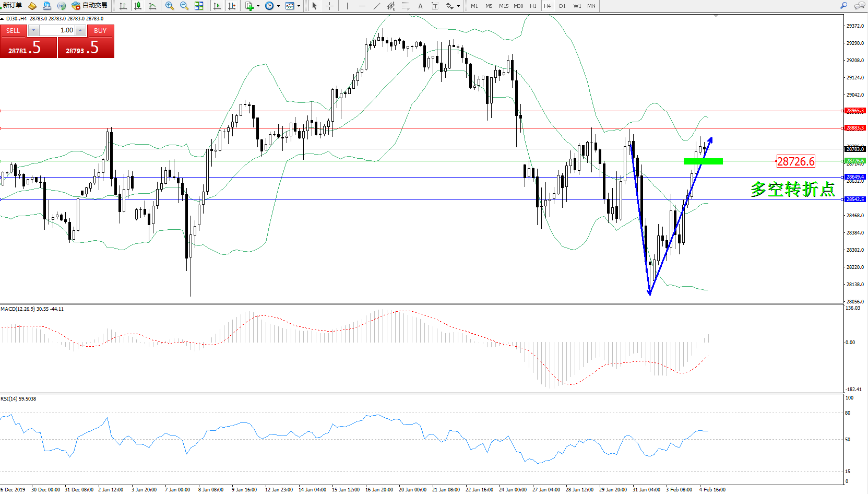Screen dimensions: 868x494
Task: Click the lot volume input field
Action: [57, 30]
